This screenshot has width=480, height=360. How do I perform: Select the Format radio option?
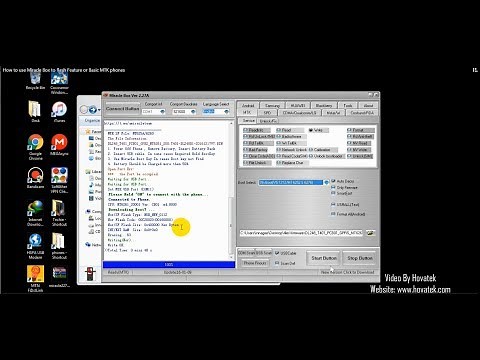click(361, 130)
